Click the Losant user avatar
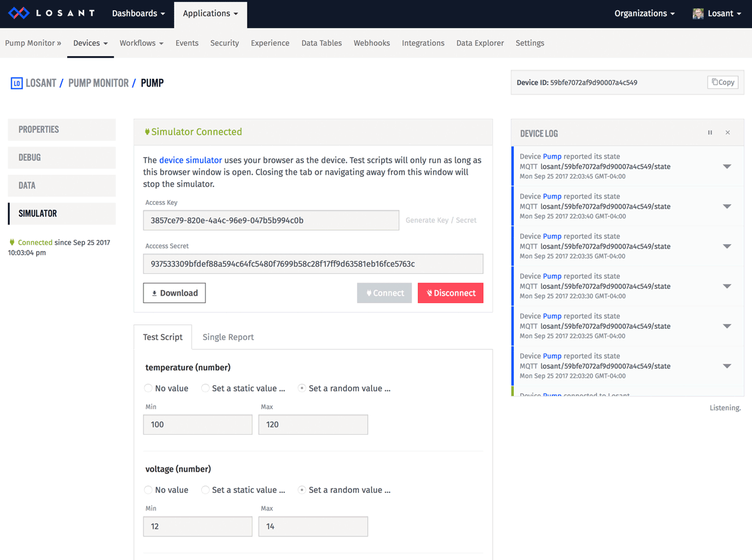Viewport: 752px width, 560px height. point(697,13)
